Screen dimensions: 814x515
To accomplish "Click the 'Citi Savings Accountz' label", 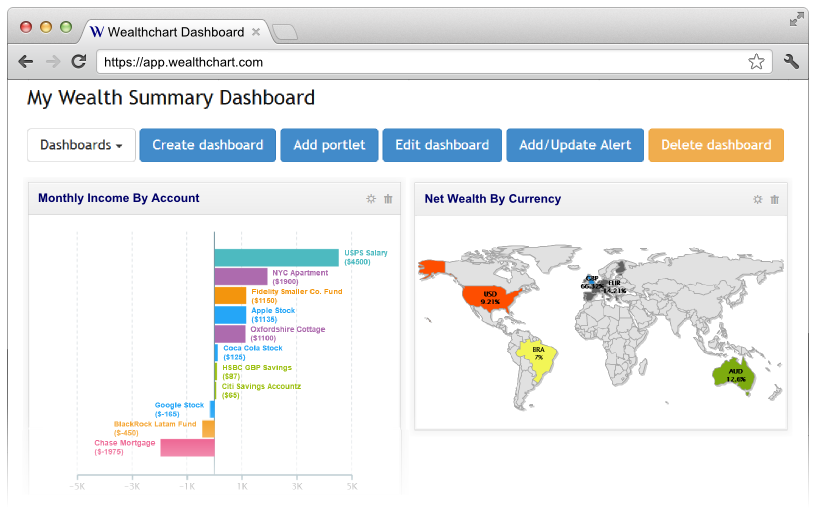I will click(x=261, y=386).
